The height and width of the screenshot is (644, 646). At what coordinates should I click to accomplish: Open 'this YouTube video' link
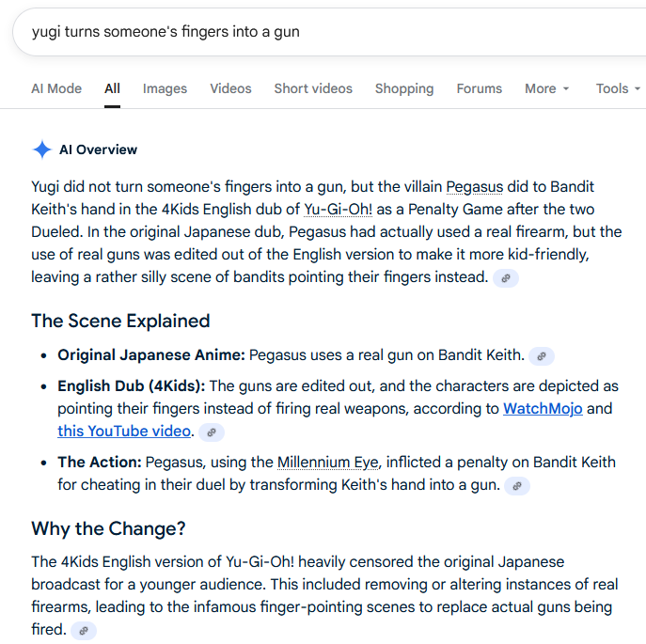tap(124, 431)
